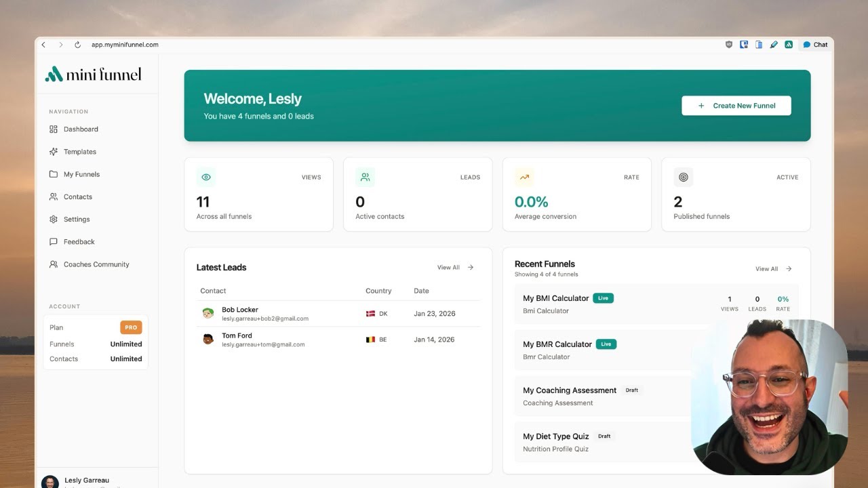Click the eye icon on Views card
The image size is (868, 488).
[x=206, y=178]
